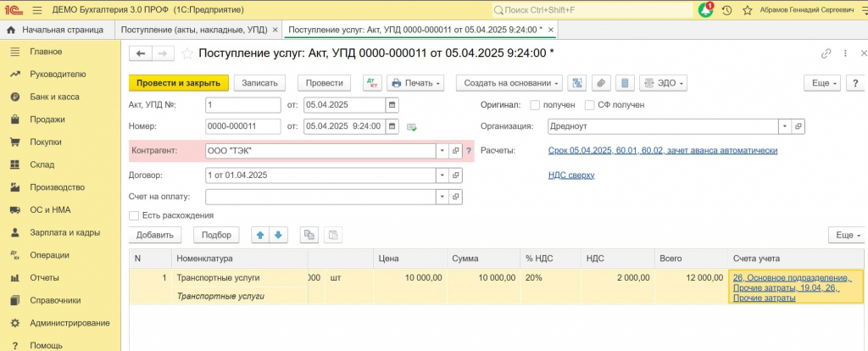
Task: Open the table Еще menu
Action: 847,235
